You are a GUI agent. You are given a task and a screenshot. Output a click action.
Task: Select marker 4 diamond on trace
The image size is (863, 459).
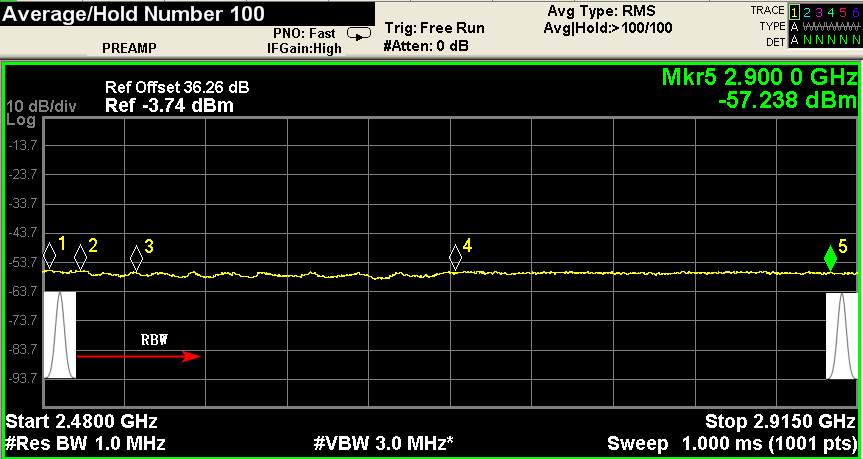click(x=455, y=257)
